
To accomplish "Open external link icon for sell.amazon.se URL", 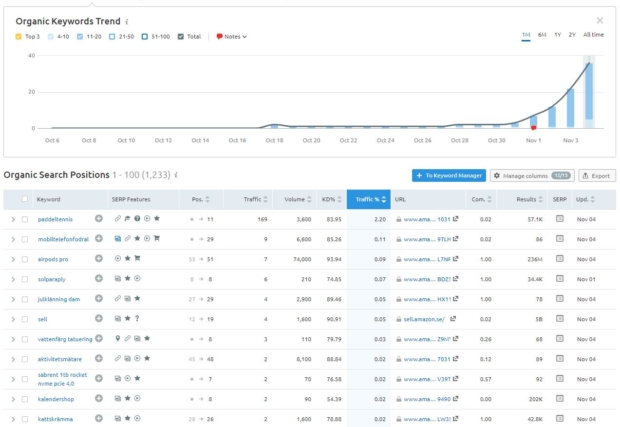I will tap(453, 318).
